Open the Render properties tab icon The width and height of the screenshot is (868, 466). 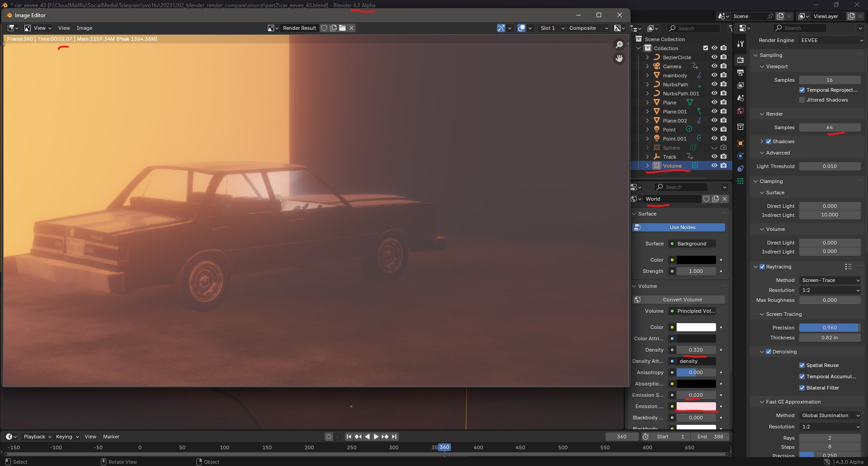pos(740,60)
